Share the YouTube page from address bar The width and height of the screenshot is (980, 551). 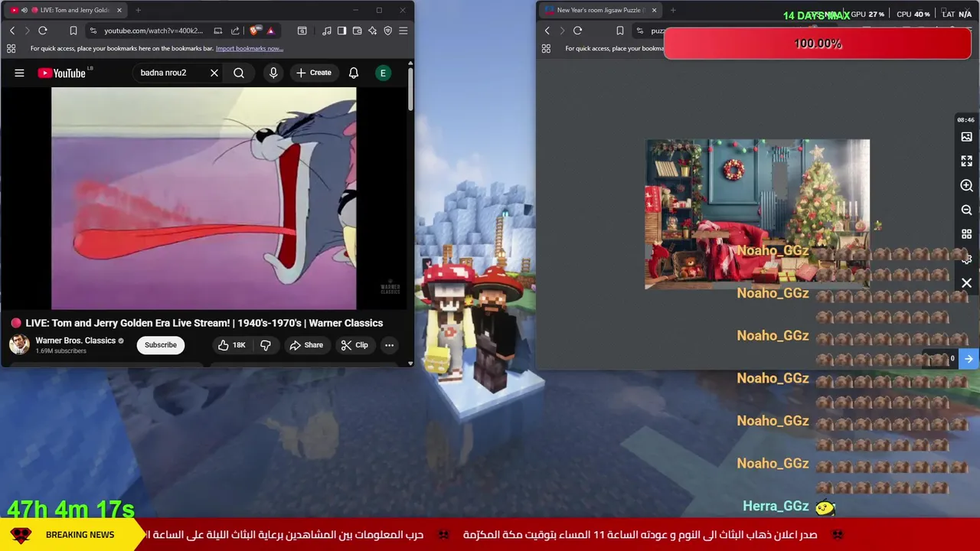[x=235, y=31]
